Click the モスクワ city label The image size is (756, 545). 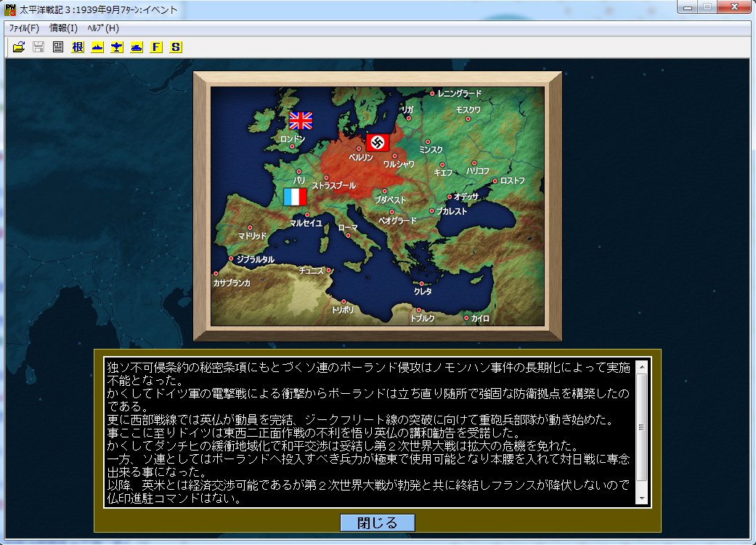pos(468,110)
